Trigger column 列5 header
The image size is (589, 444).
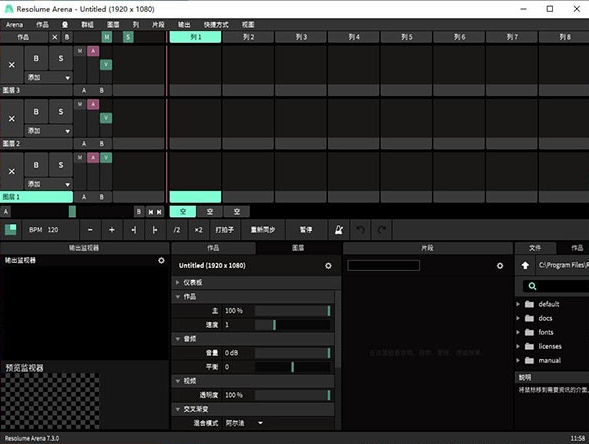[x=406, y=37]
